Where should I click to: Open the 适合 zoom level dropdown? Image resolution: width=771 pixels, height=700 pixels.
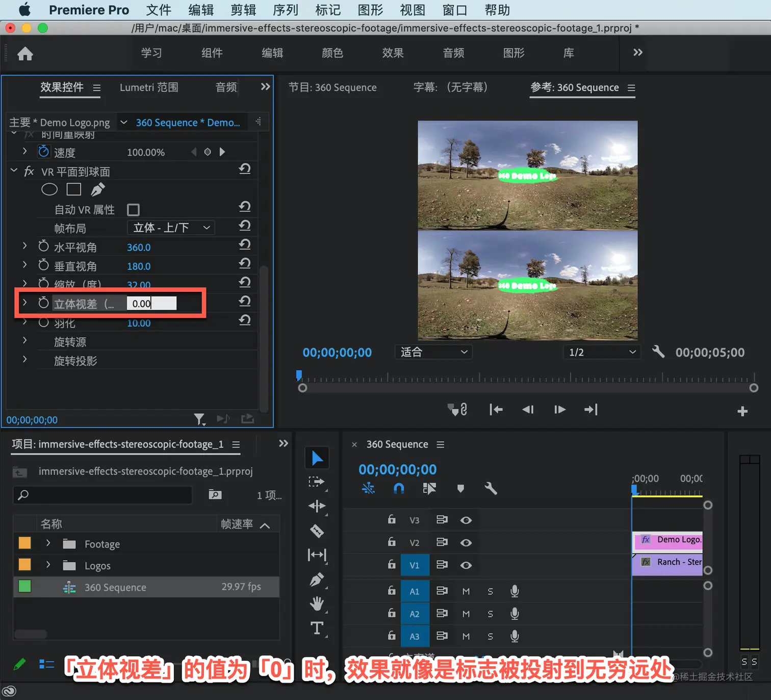[433, 352]
